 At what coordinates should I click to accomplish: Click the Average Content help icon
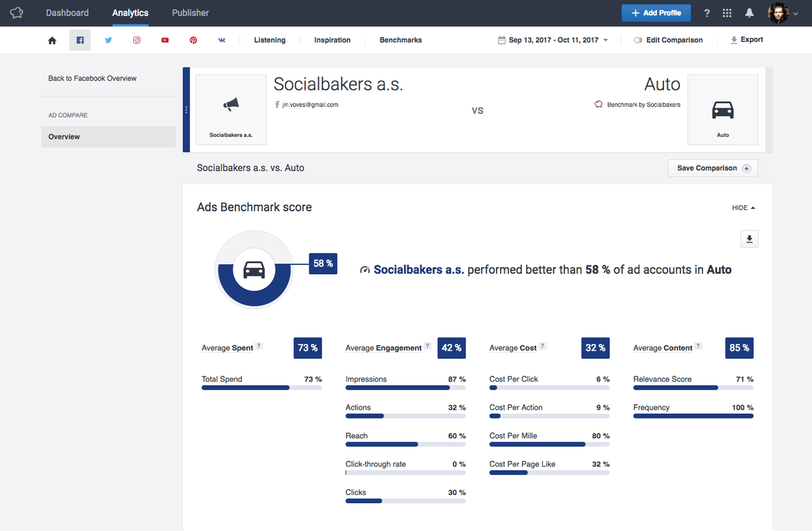(x=698, y=346)
